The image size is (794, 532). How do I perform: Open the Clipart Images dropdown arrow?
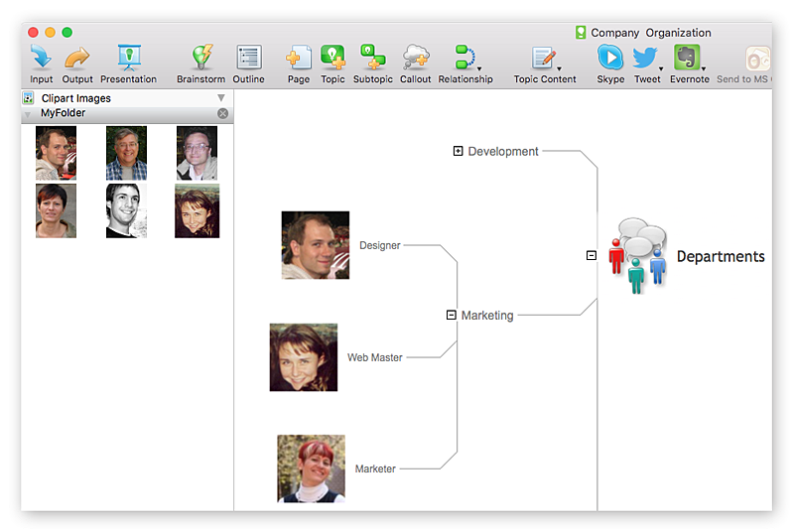221,97
